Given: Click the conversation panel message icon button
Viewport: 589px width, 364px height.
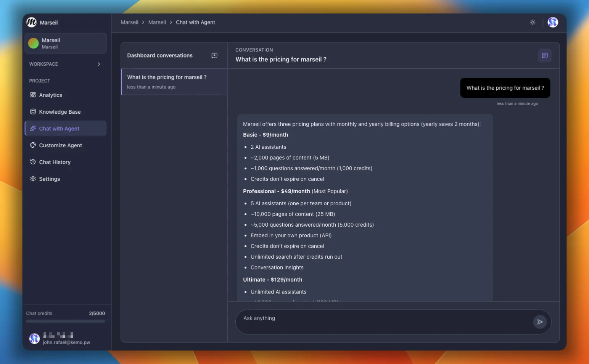Looking at the screenshot, I should [545, 56].
